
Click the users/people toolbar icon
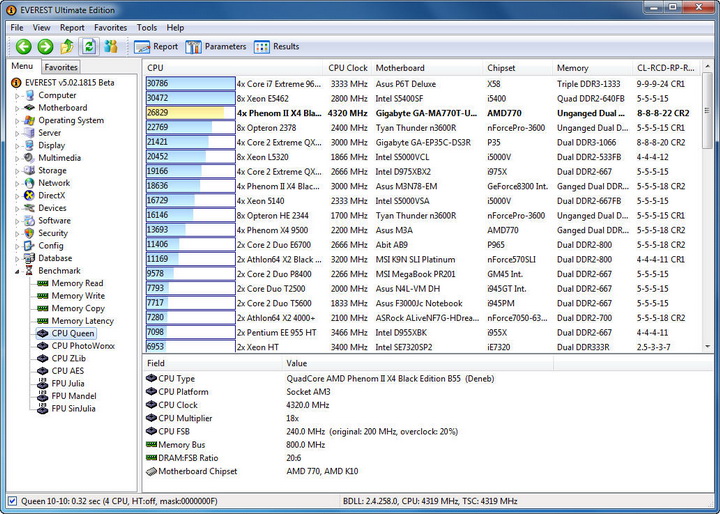(x=111, y=46)
